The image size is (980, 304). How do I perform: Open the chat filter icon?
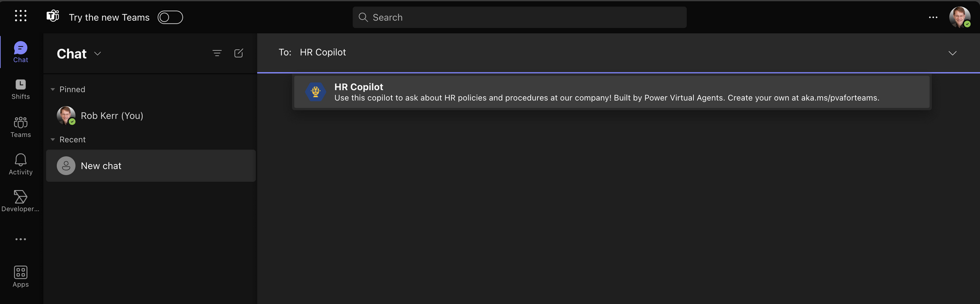coord(217,53)
